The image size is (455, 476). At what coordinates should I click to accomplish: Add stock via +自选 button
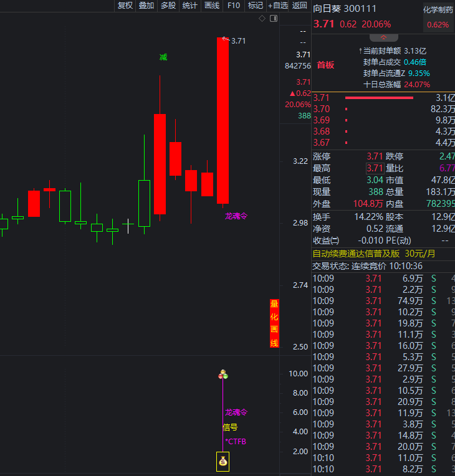click(277, 6)
